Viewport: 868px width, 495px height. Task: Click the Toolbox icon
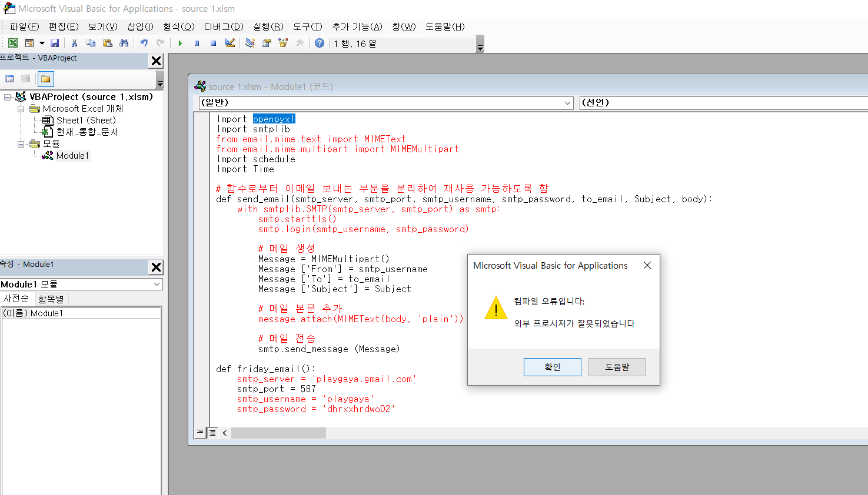300,43
